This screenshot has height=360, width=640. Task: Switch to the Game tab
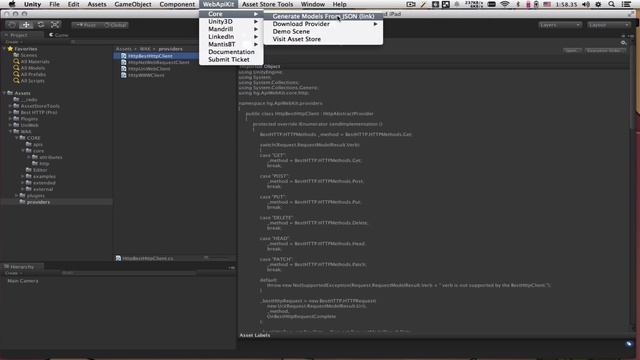(x=59, y=35)
